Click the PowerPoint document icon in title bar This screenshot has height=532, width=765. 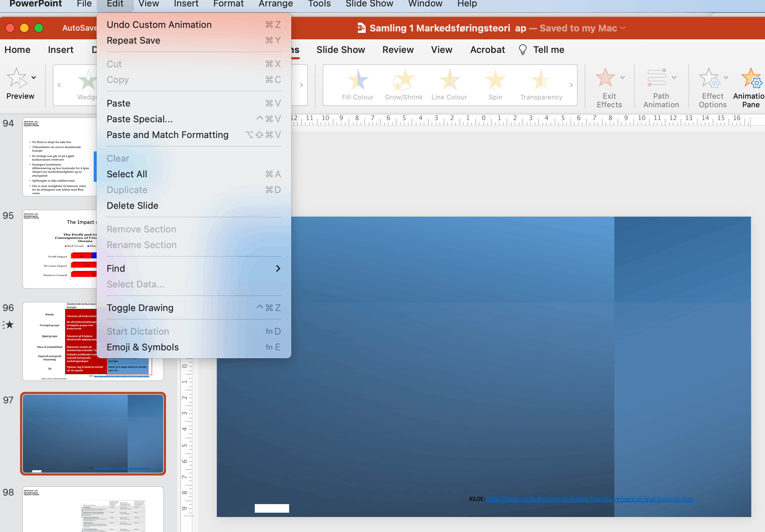click(x=361, y=28)
